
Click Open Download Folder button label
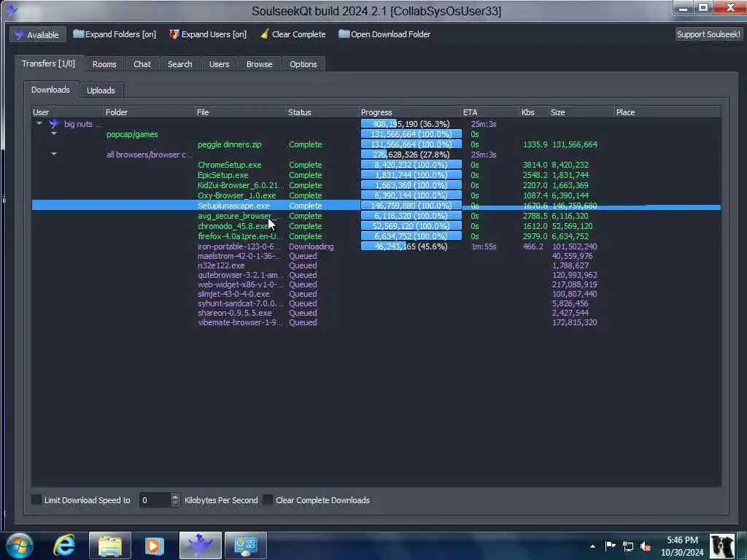pos(391,34)
